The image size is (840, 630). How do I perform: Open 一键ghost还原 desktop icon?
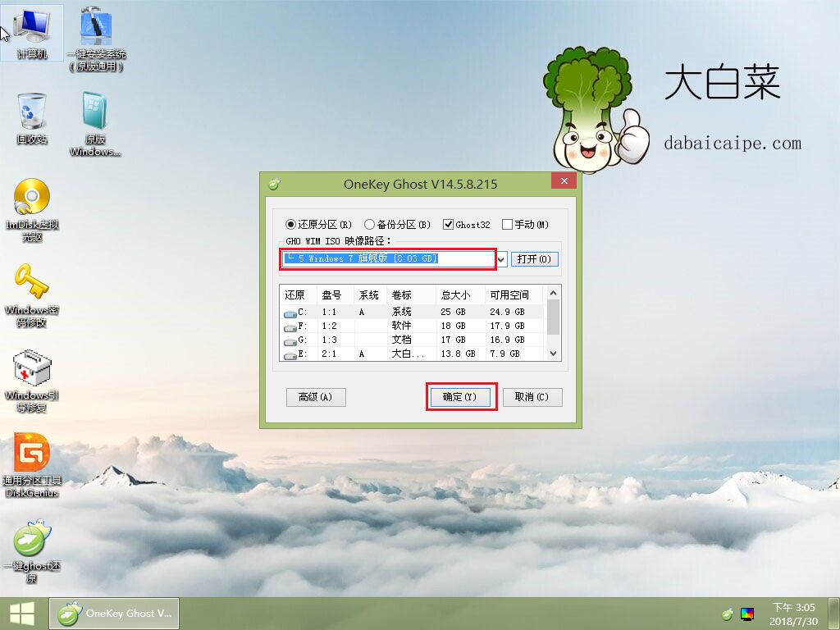pos(32,540)
